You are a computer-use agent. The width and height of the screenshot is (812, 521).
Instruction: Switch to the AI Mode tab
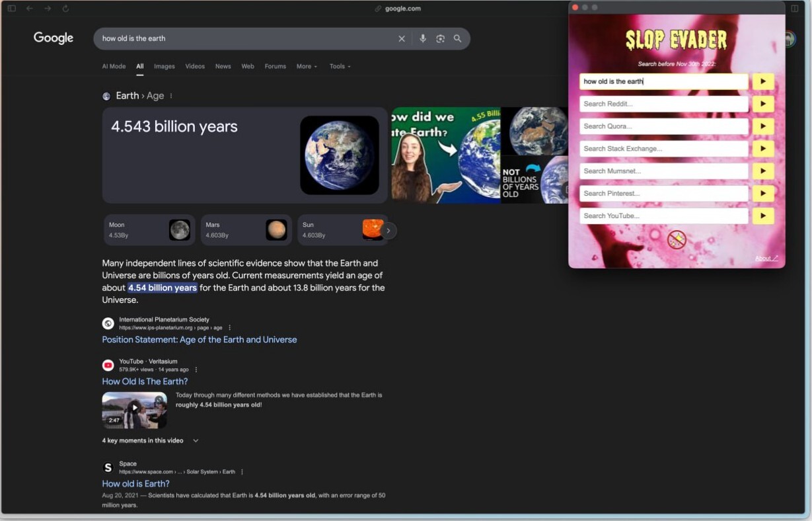coord(114,66)
